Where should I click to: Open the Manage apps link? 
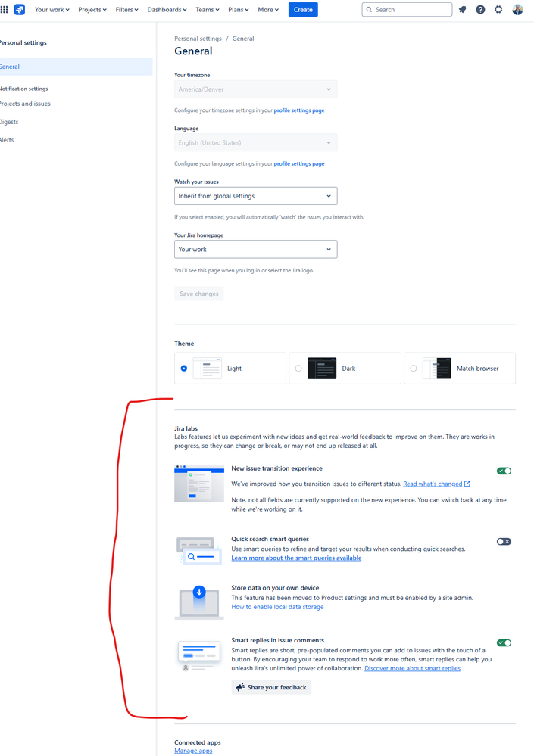(193, 751)
